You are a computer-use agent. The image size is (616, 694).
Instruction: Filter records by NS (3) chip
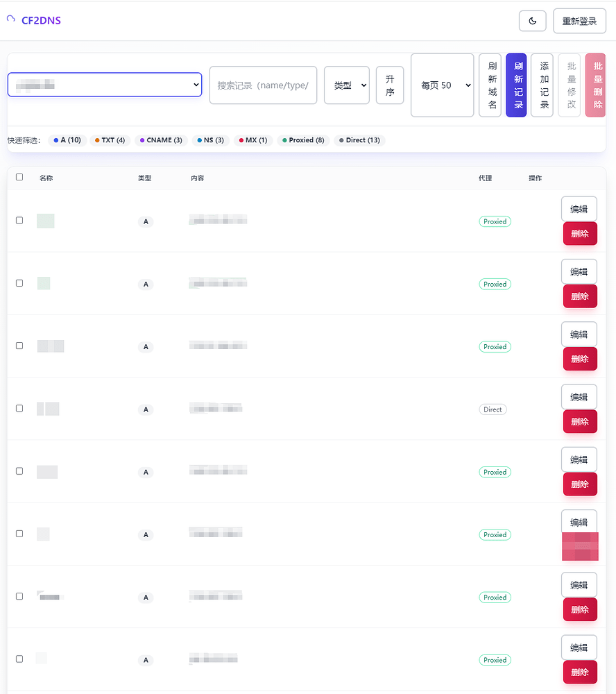(x=211, y=140)
